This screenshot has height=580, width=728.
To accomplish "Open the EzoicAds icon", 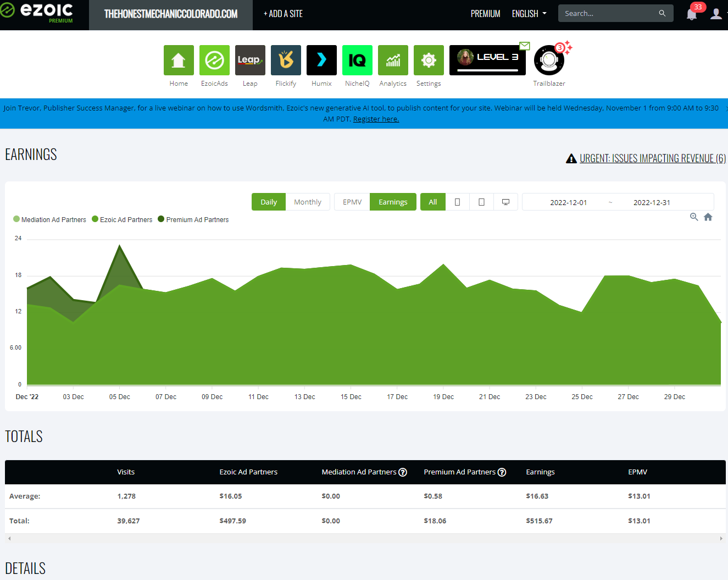I will click(214, 60).
